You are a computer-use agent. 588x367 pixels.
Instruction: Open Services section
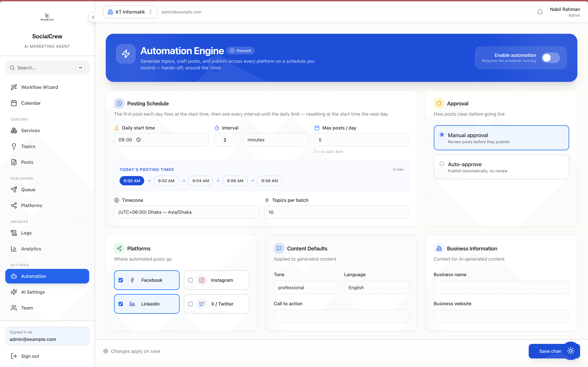tap(47, 131)
